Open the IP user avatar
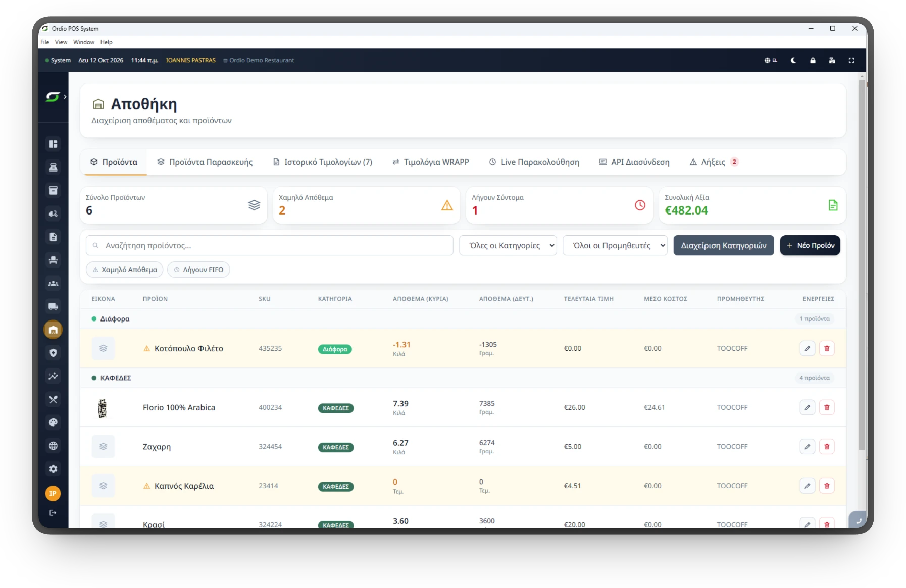Viewport: 906px width, 588px height. tap(53, 494)
